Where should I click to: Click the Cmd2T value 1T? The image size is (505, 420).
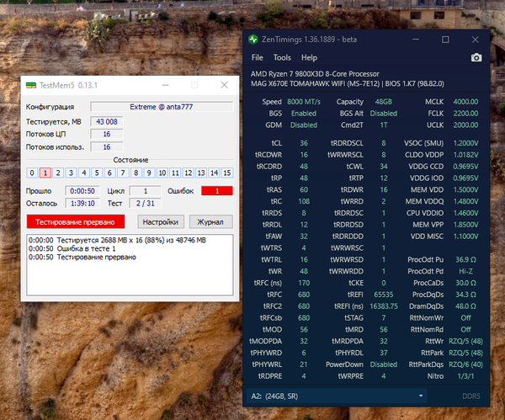point(384,125)
